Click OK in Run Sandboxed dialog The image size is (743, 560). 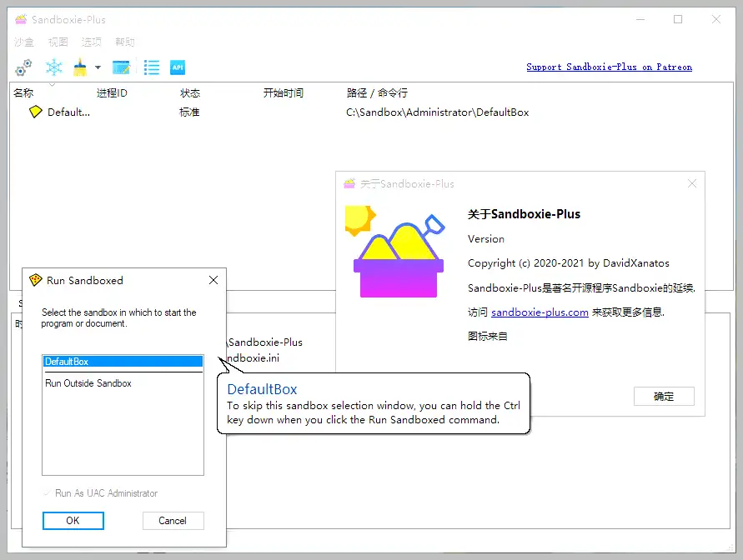(x=73, y=520)
